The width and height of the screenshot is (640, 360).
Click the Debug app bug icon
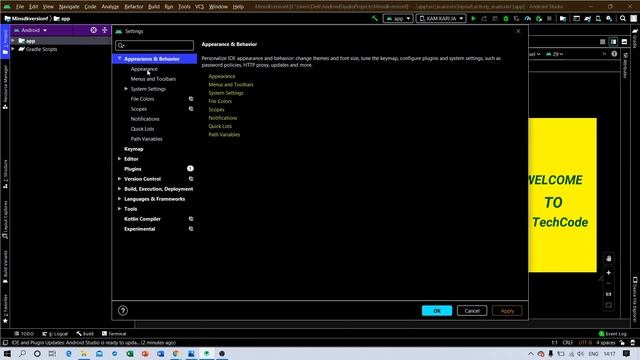tap(506, 18)
